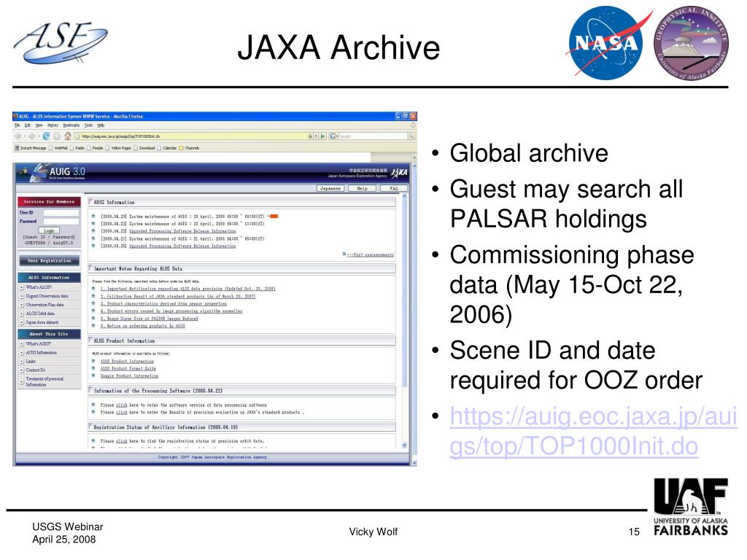Click the Firefox Back arrow
Screen dimensions: 747x560
click(x=18, y=136)
